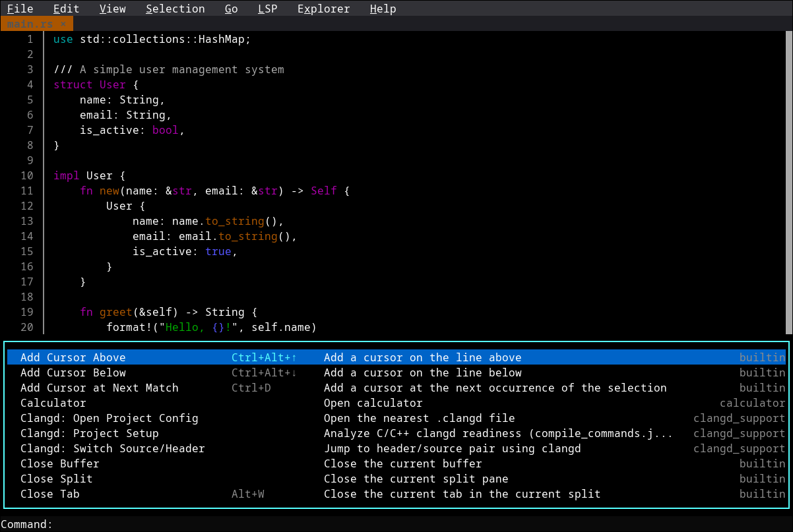Switch to the main.rs tab
Viewport: 793px width, 532px height.
[x=30, y=22]
